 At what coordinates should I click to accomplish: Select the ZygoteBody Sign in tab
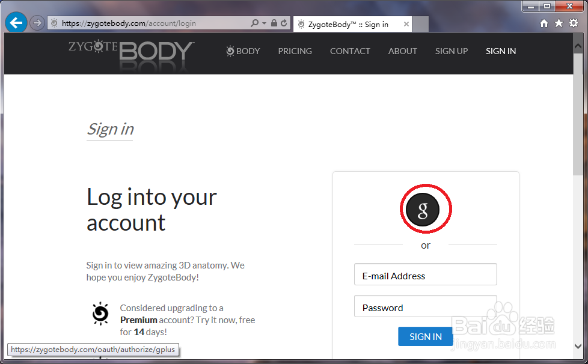pos(352,25)
